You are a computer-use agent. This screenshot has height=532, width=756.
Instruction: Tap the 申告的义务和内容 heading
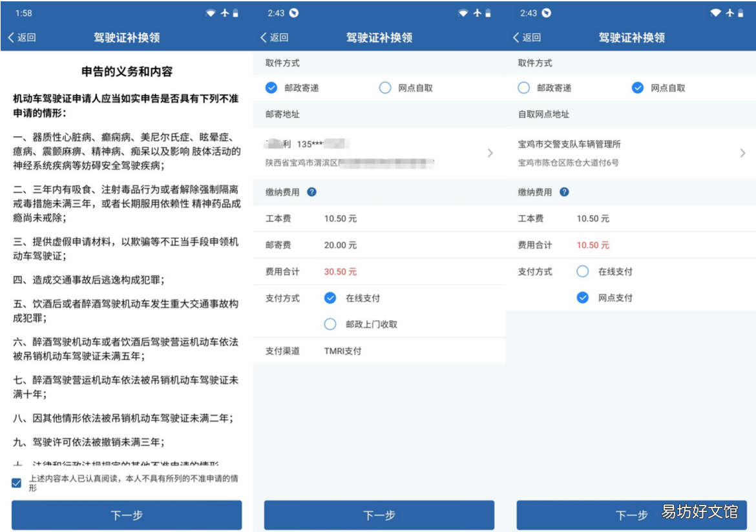tap(127, 71)
